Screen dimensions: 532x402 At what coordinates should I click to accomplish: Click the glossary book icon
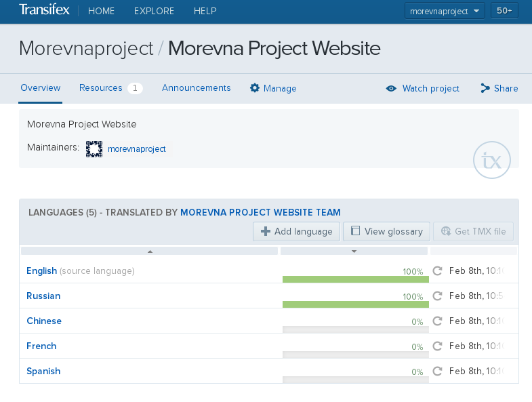(x=355, y=231)
